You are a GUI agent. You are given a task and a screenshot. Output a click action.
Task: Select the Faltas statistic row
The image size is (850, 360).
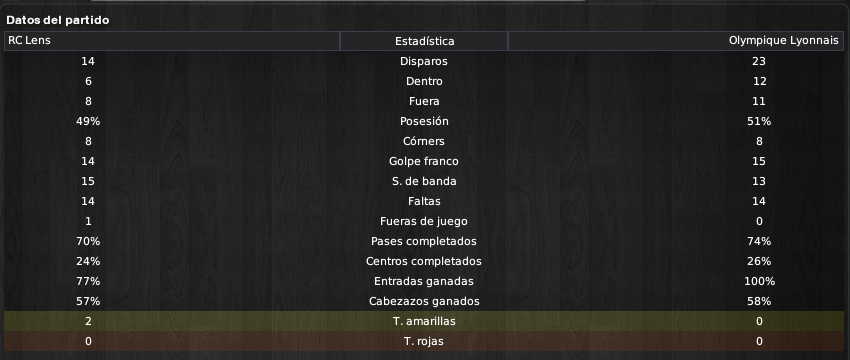tap(424, 202)
